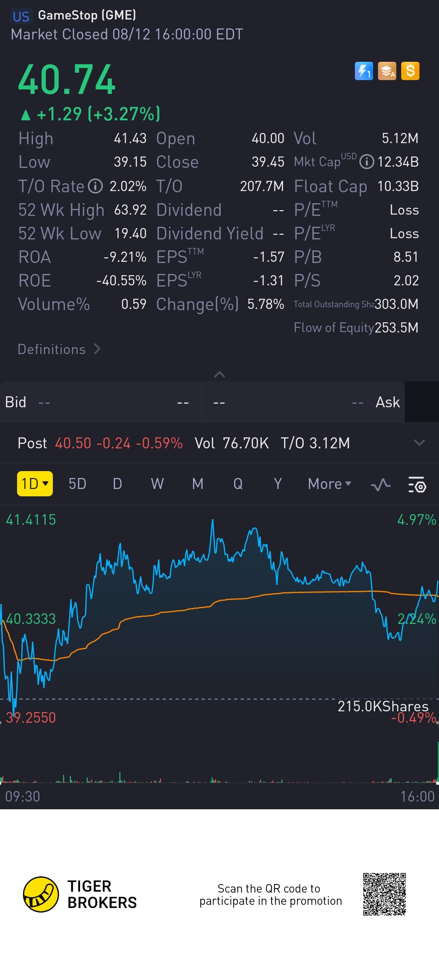Tap the 52 Wk High 63.92 value
The height and width of the screenshot is (980, 439).
pos(130,210)
